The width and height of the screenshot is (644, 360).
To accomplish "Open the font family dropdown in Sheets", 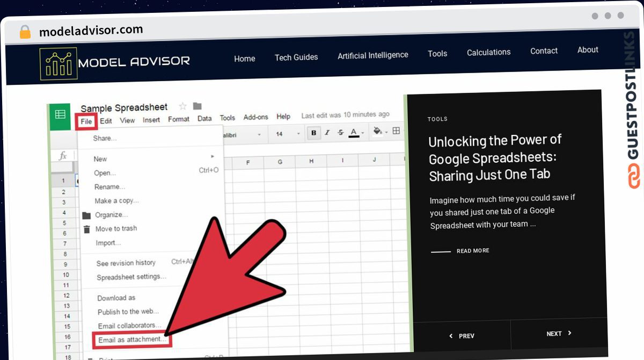I will point(259,134).
